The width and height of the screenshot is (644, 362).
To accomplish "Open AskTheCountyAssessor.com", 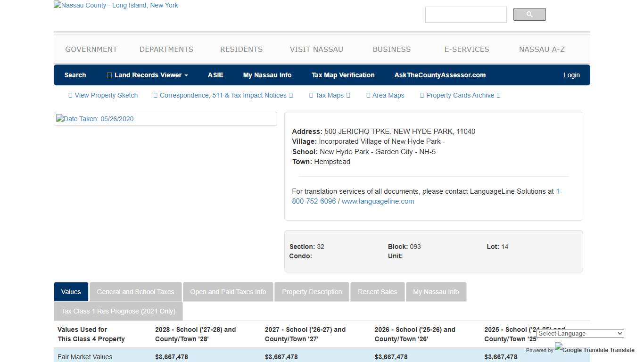I will pyautogui.click(x=440, y=75).
